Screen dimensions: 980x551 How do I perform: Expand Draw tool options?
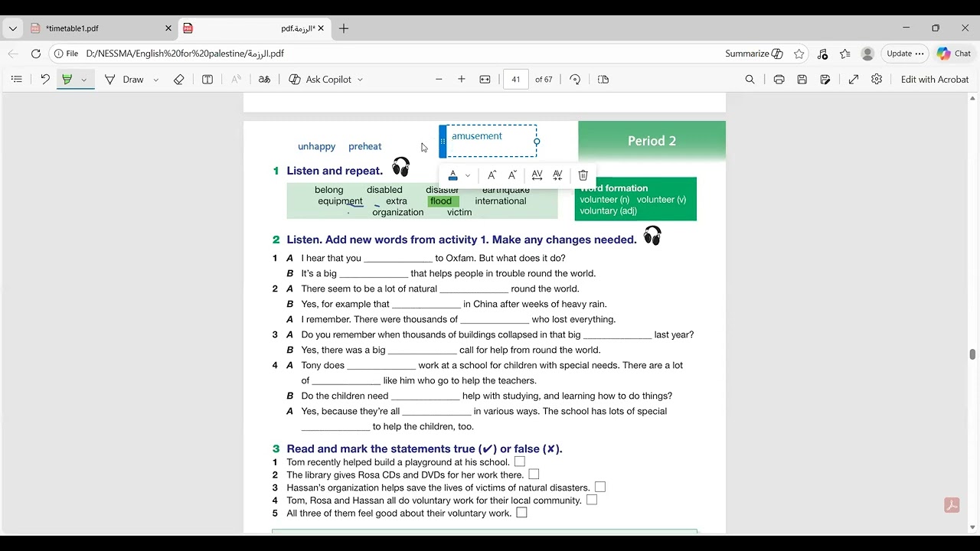pyautogui.click(x=156, y=80)
